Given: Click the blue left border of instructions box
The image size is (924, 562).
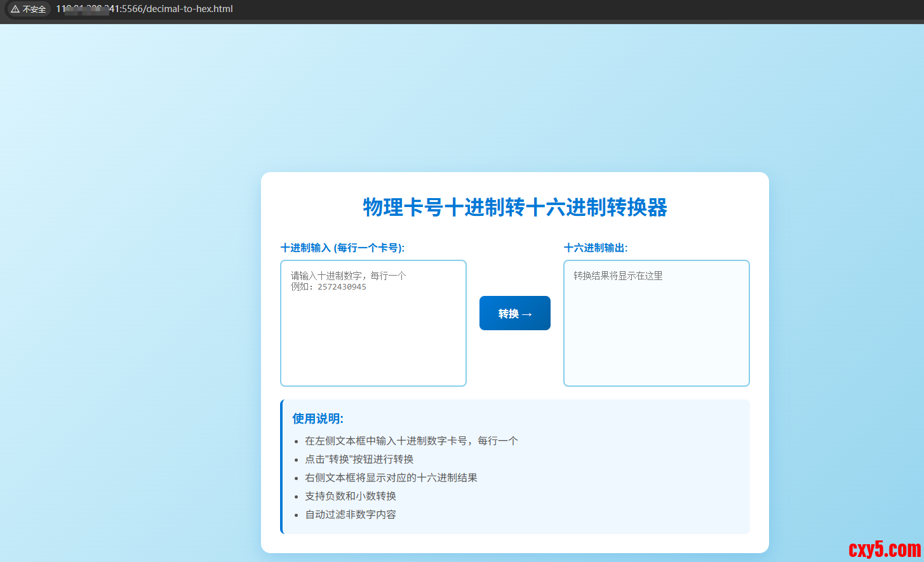Looking at the screenshot, I should (281, 467).
